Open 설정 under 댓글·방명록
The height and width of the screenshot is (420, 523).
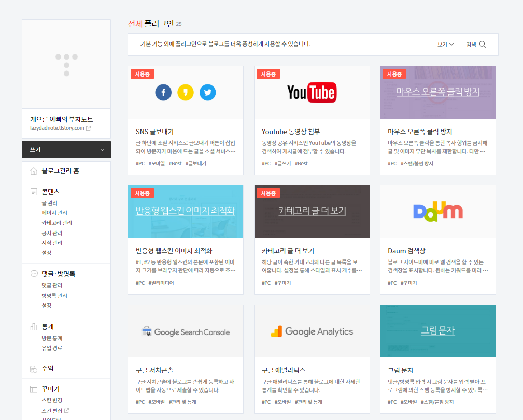[x=46, y=306]
